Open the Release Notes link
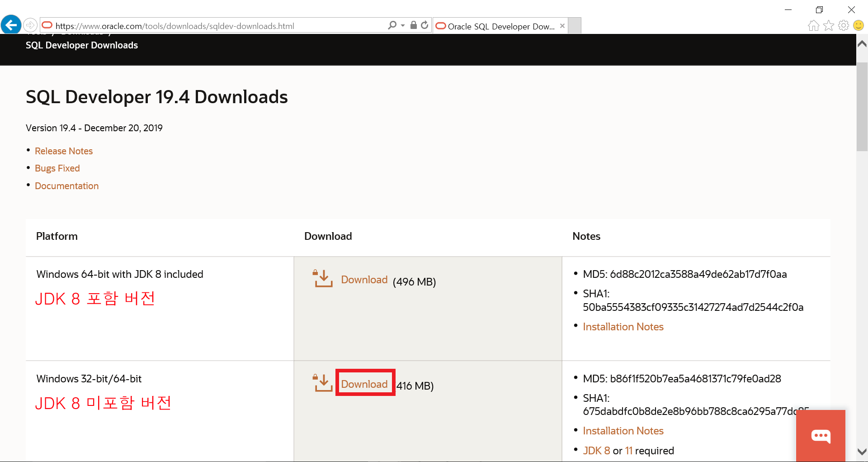 [64, 151]
